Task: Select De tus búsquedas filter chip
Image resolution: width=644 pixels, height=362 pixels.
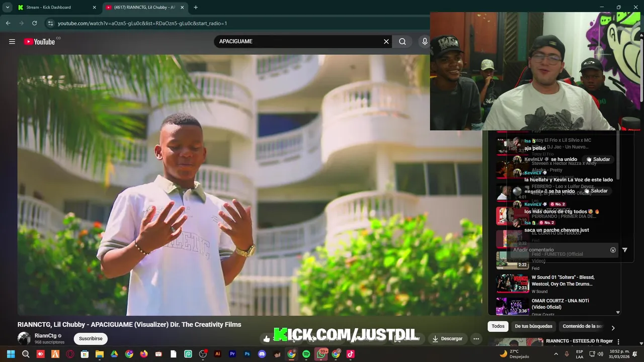Action: pyautogui.click(x=533, y=326)
